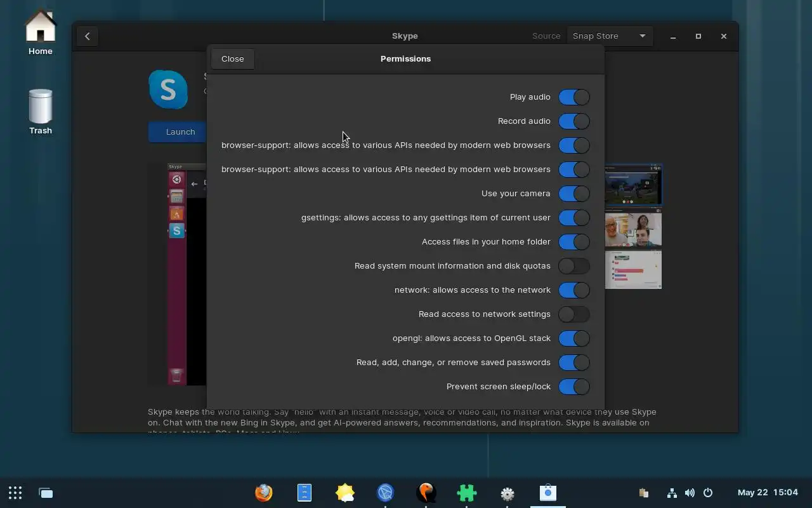Disable the Play audio permission
The width and height of the screenshot is (812, 508).
(574, 97)
